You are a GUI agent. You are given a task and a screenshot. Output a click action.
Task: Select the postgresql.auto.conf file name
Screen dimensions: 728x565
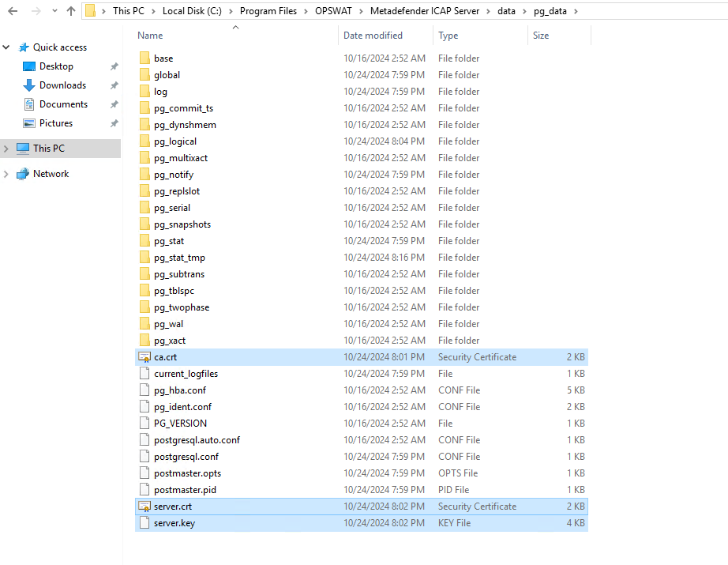pos(197,440)
